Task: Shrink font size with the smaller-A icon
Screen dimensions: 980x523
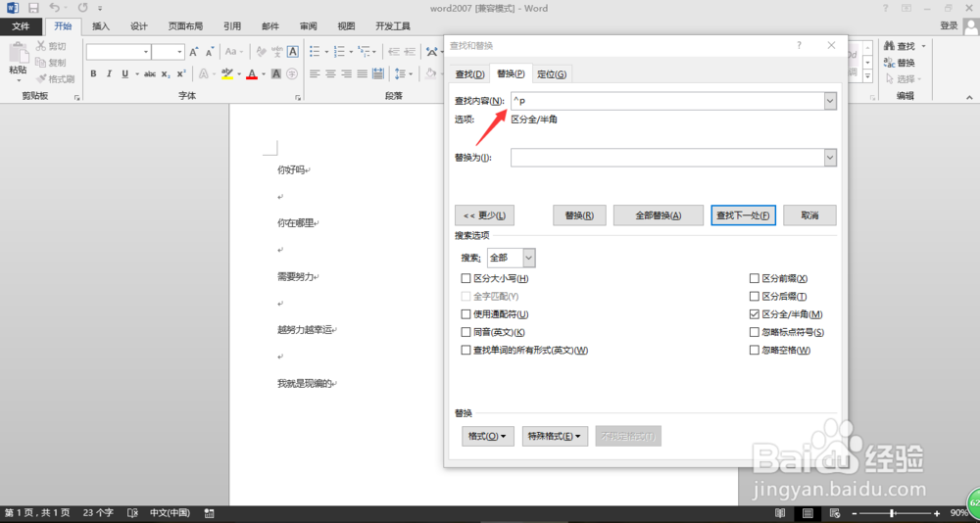Action: coord(210,52)
